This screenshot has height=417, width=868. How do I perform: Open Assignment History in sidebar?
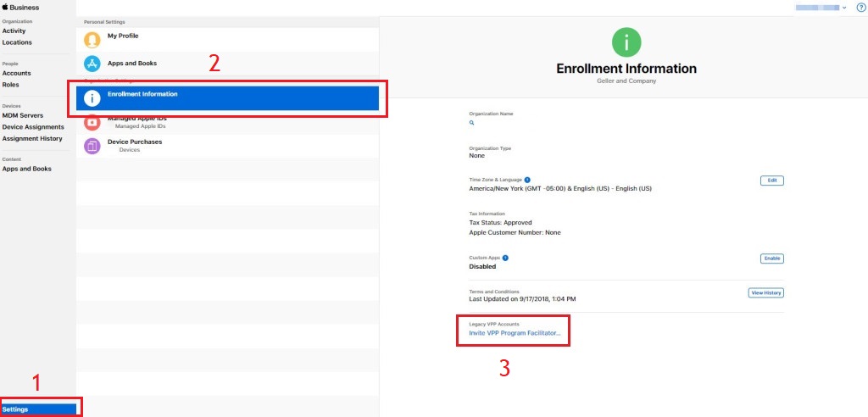pos(32,138)
